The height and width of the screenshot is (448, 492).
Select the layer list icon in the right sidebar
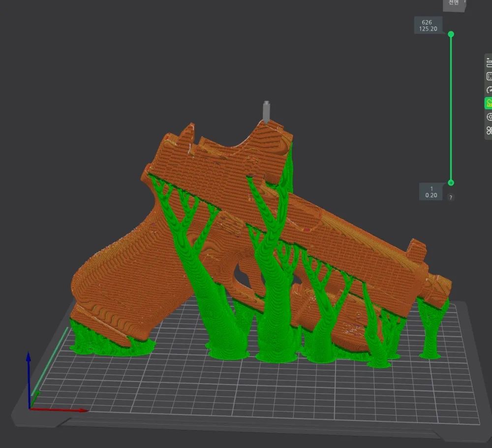489,63
